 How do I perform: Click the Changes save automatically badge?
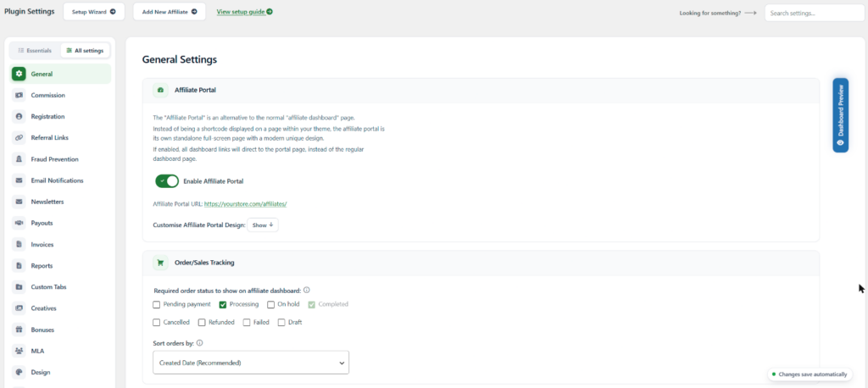click(x=810, y=374)
